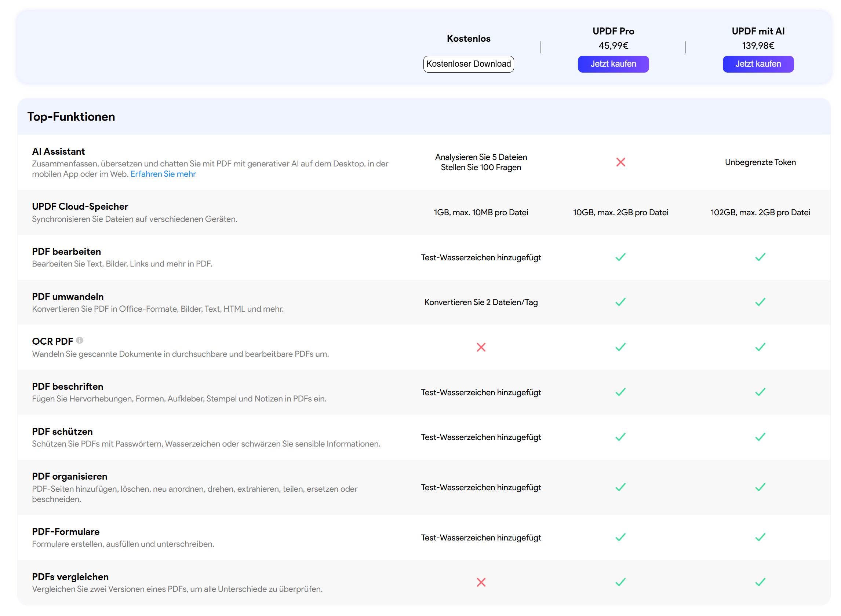841x616 pixels.
Task: Click the red cross for OCR PDF in Kostenlos
Action: coord(481,347)
